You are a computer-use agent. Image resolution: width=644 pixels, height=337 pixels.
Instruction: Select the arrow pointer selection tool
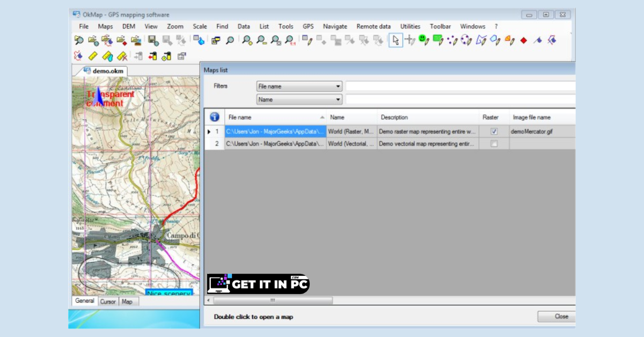tap(396, 40)
